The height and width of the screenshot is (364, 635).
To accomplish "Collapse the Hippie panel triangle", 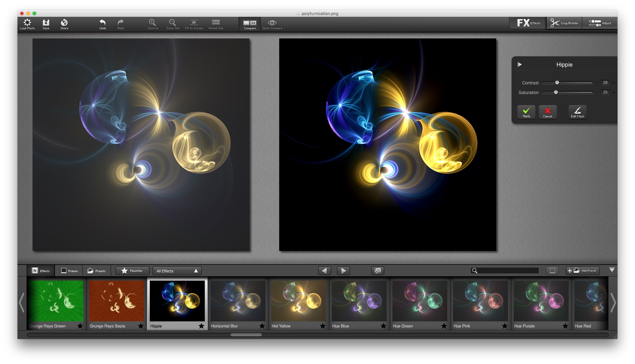I will coord(520,65).
